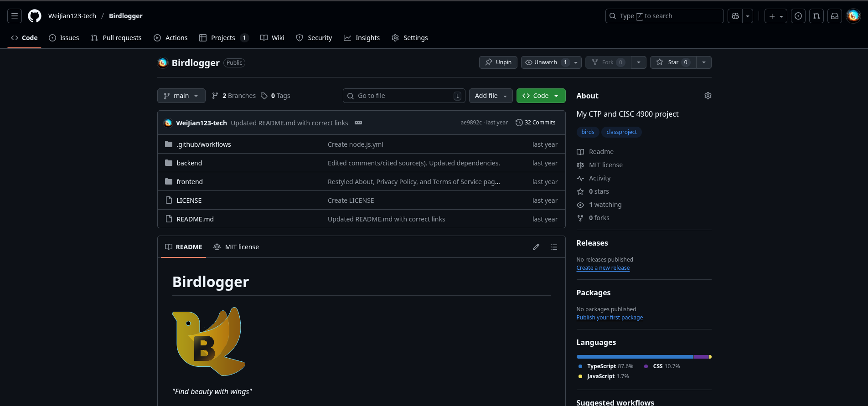Viewport: 868px width, 406px height.
Task: Switch to the Pull requests tab
Action: tap(116, 38)
